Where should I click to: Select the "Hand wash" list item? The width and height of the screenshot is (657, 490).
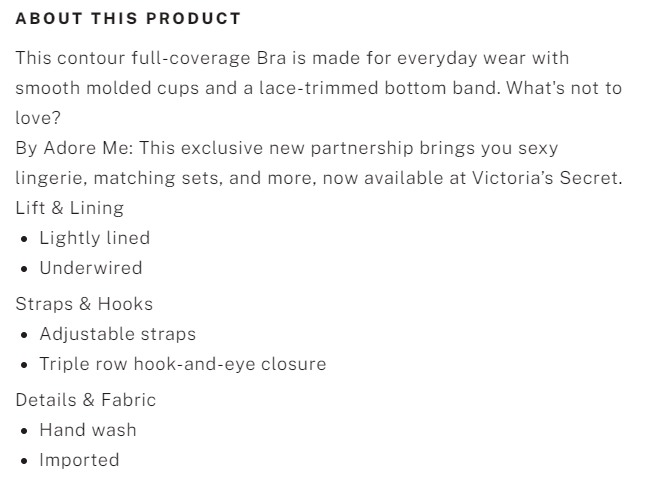click(88, 430)
